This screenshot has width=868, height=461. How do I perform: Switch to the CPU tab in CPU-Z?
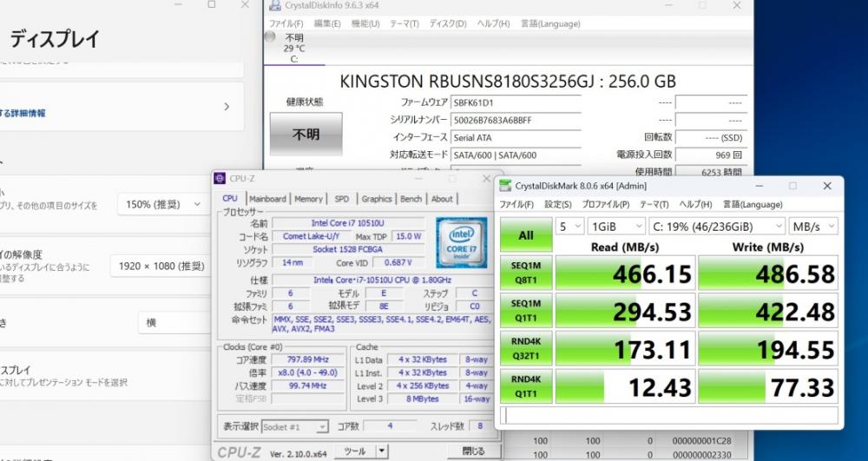pyautogui.click(x=230, y=198)
